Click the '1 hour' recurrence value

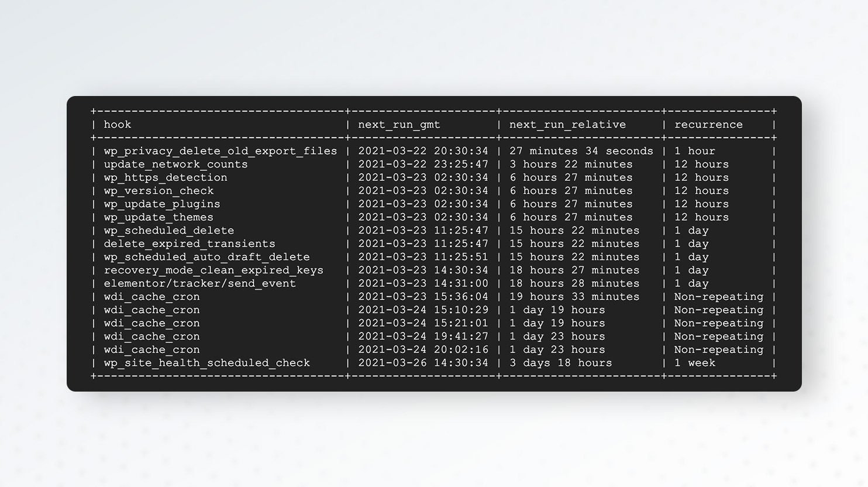[695, 151]
